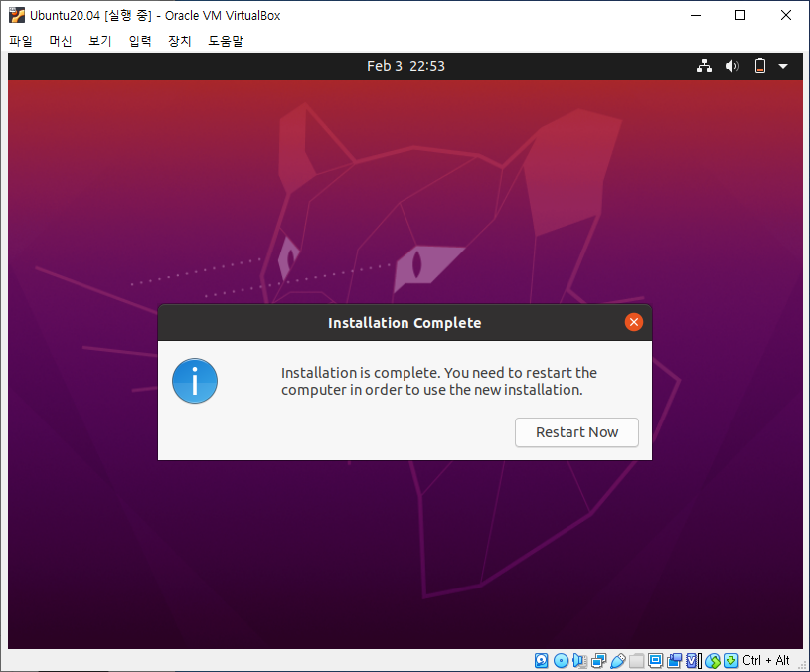Open the 입력 menu
This screenshot has width=810, height=672.
pyautogui.click(x=140, y=41)
